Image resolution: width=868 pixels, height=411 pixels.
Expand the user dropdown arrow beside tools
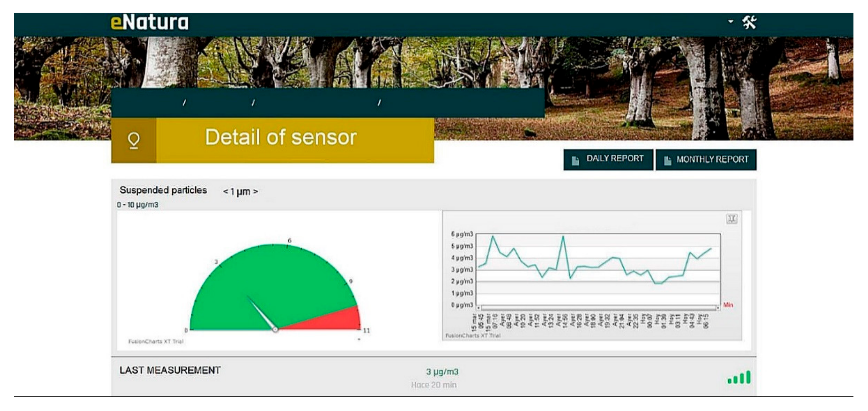pyautogui.click(x=731, y=22)
